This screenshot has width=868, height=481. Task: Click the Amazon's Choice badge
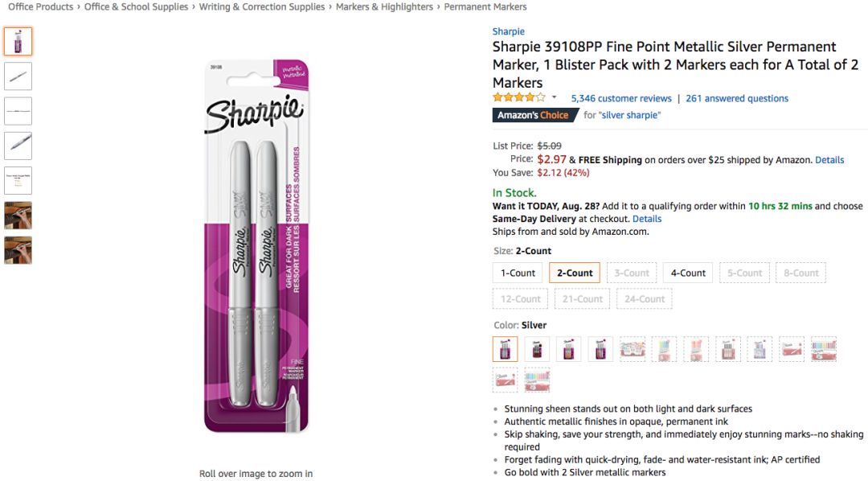(x=532, y=115)
